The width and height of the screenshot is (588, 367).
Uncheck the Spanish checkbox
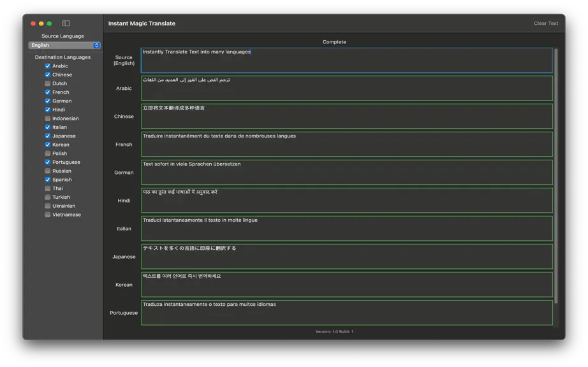coord(48,180)
